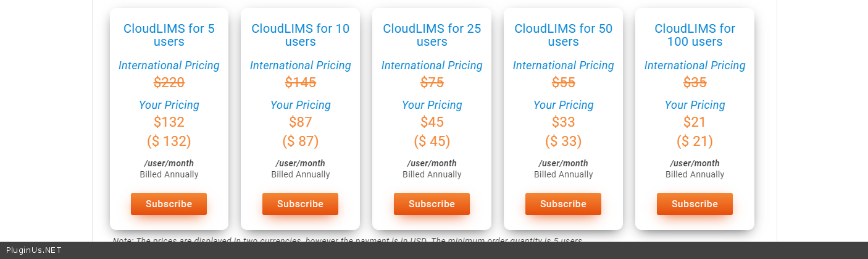The image size is (868, 259).
Task: Click the ($ 33) price in parentheses
Action: (x=563, y=142)
